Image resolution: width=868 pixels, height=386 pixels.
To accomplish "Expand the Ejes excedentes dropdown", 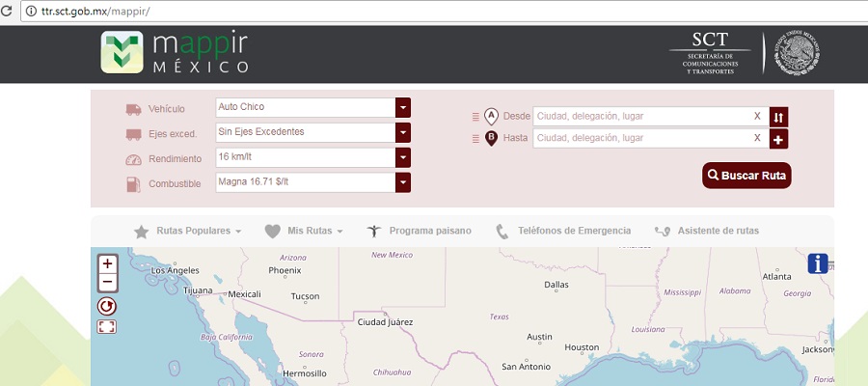I will (403, 132).
